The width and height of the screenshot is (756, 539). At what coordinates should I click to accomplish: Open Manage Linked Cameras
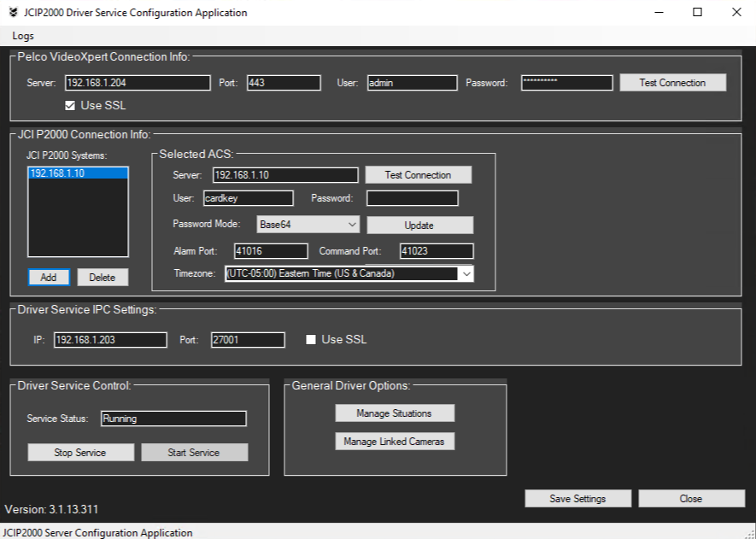395,441
